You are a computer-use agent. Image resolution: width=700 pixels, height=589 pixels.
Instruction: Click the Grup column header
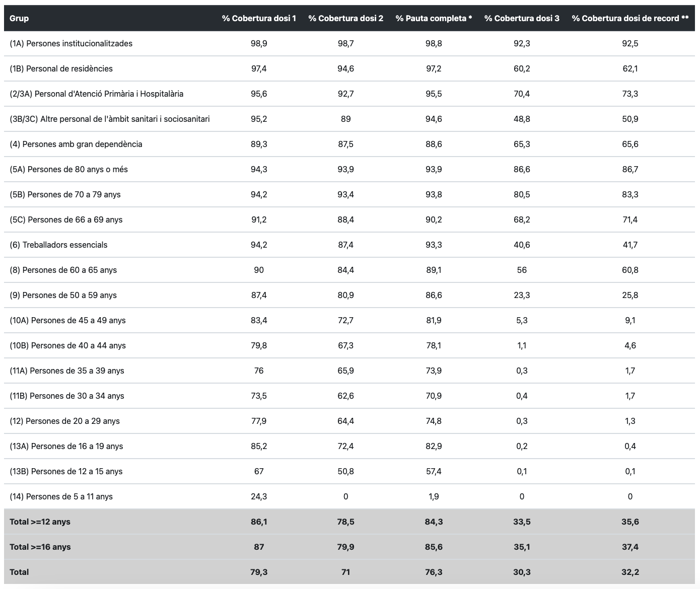pyautogui.click(x=19, y=18)
